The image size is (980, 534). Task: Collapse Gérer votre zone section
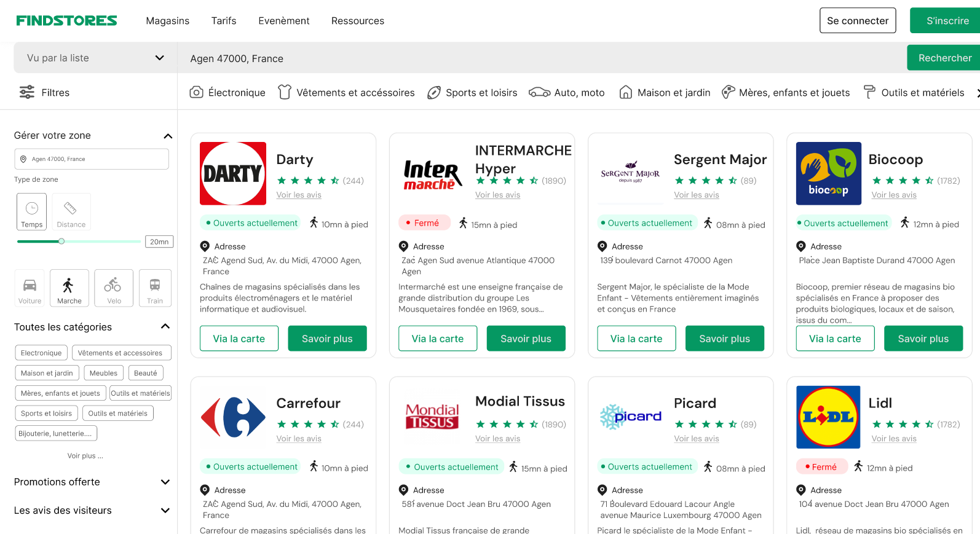click(x=168, y=136)
